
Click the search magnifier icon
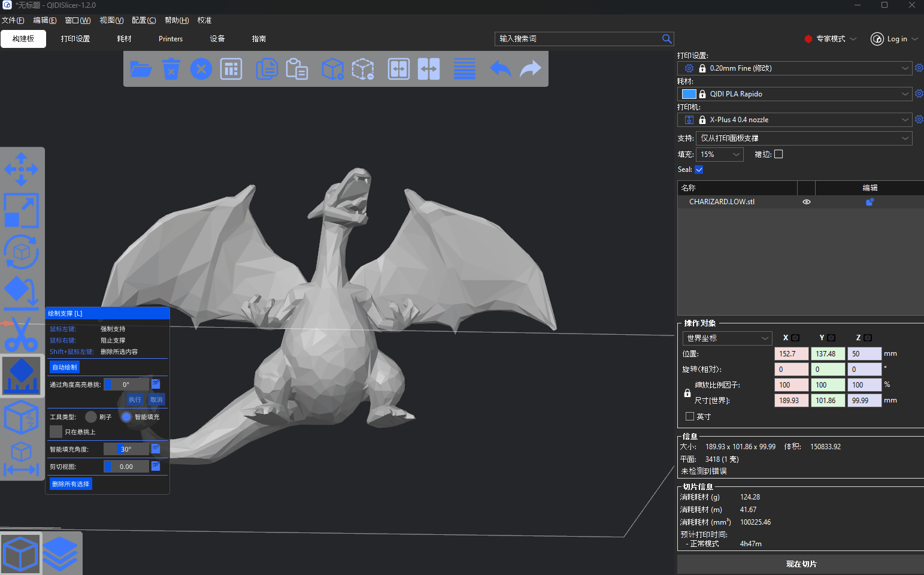click(x=667, y=39)
